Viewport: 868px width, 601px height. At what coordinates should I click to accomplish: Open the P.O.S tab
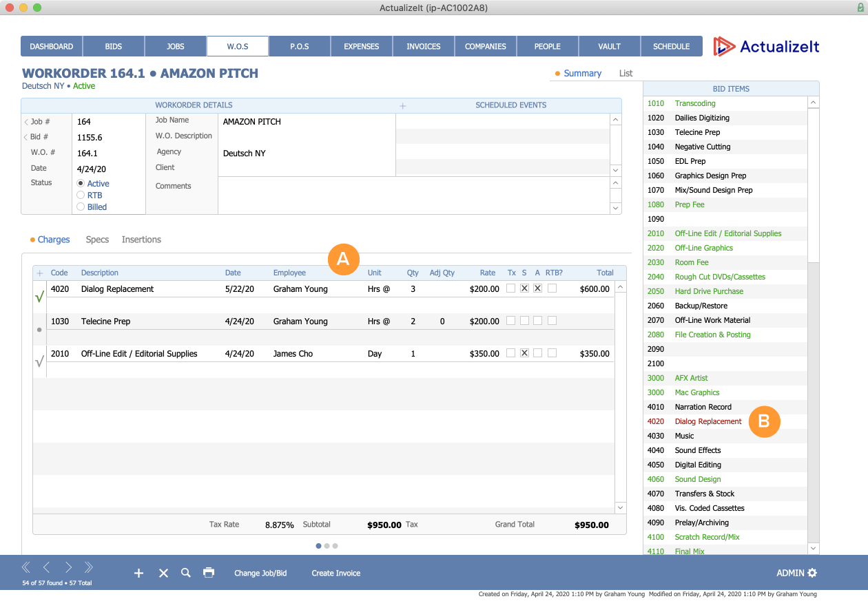300,46
